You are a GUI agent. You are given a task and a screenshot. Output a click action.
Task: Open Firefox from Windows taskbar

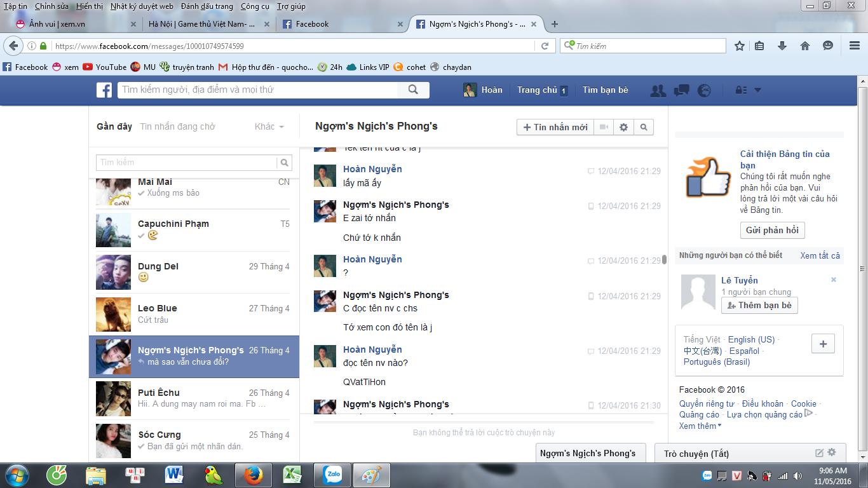pos(253,475)
